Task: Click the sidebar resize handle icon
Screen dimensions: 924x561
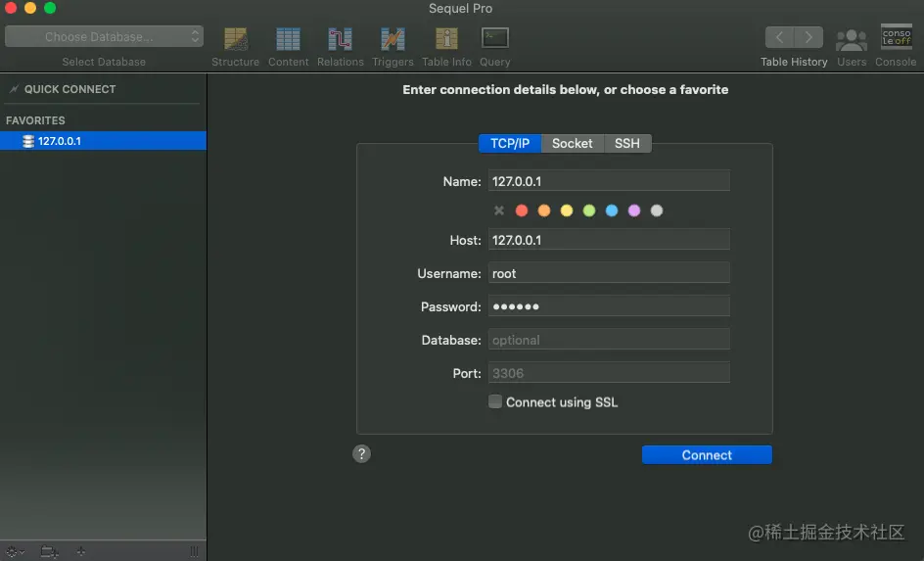Action: point(194,551)
